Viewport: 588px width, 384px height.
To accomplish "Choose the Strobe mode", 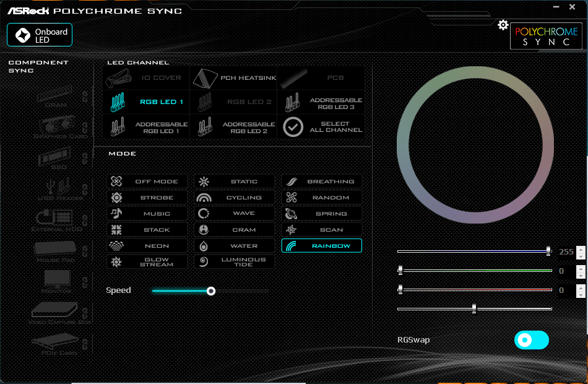I will click(x=147, y=198).
